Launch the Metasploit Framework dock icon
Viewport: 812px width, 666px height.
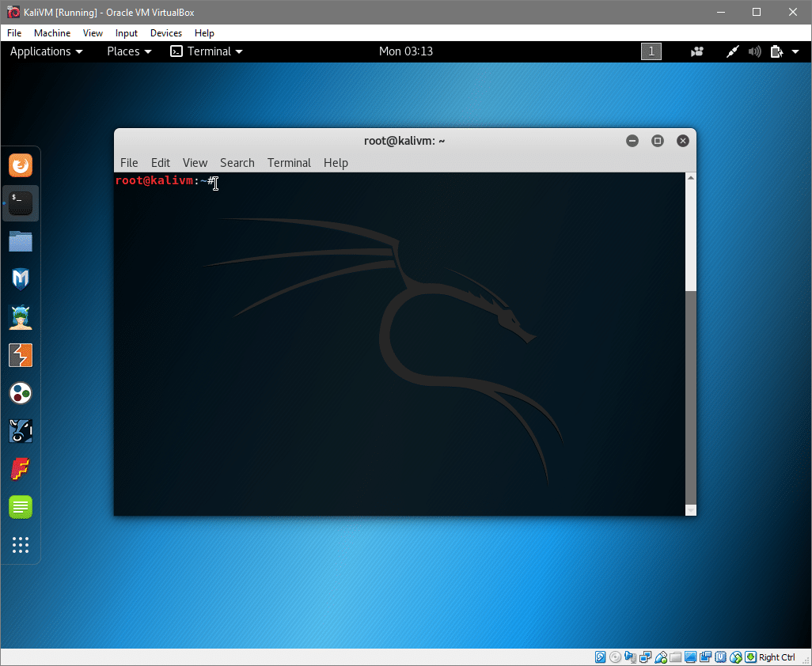(x=21, y=279)
